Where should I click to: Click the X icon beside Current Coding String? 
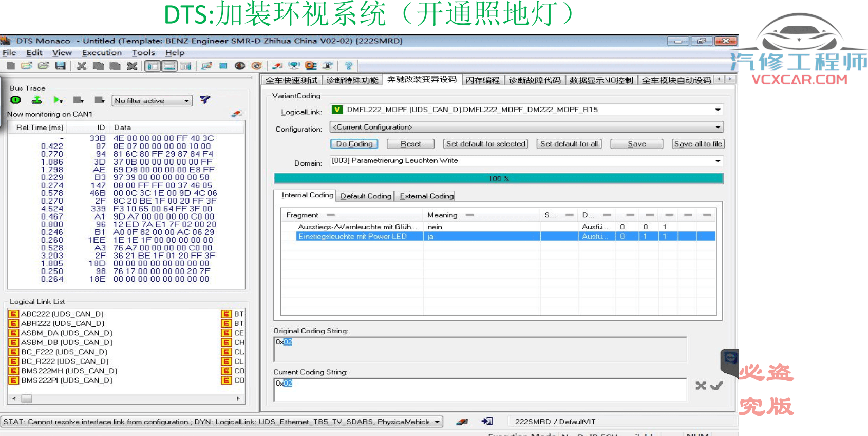(x=701, y=385)
